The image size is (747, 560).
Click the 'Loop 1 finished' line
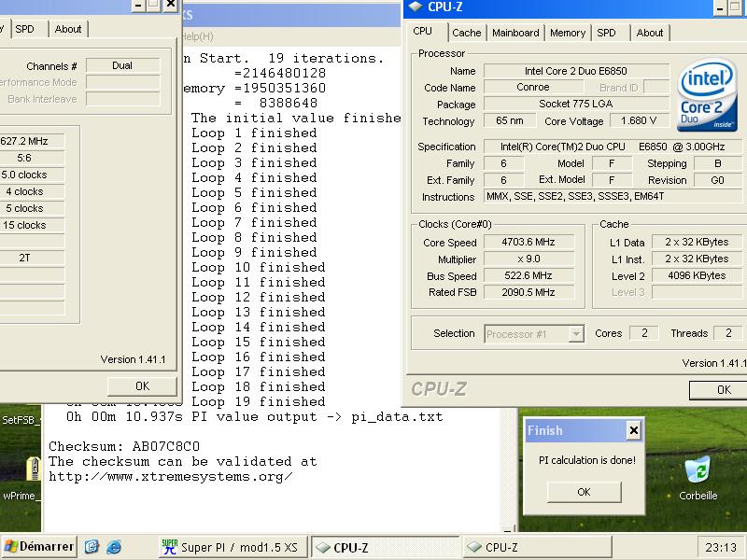tap(254, 133)
